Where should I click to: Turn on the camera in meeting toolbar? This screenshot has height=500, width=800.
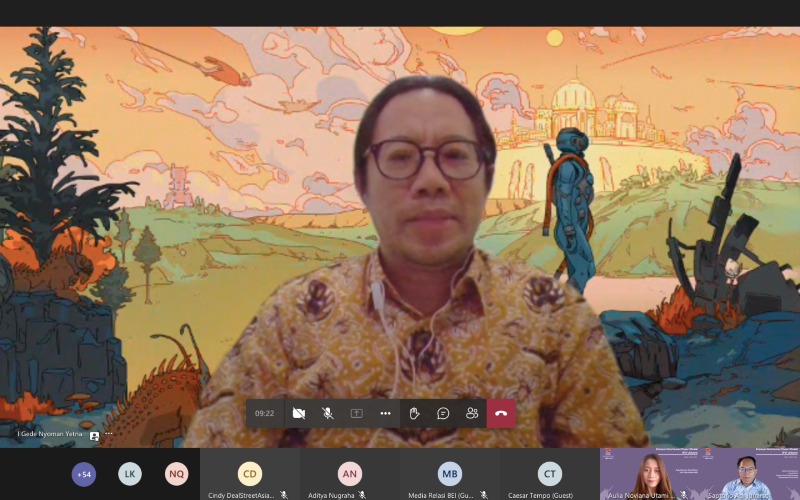[299, 413]
